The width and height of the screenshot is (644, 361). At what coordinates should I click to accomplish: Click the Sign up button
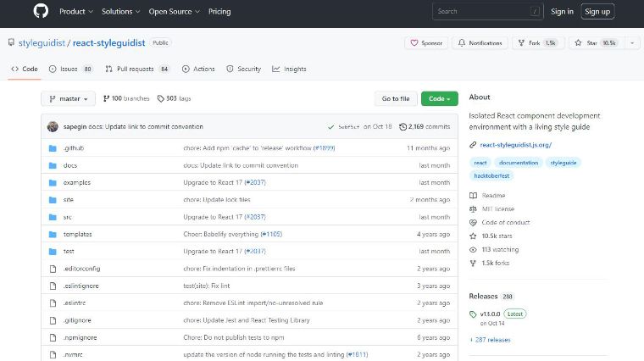click(x=597, y=12)
